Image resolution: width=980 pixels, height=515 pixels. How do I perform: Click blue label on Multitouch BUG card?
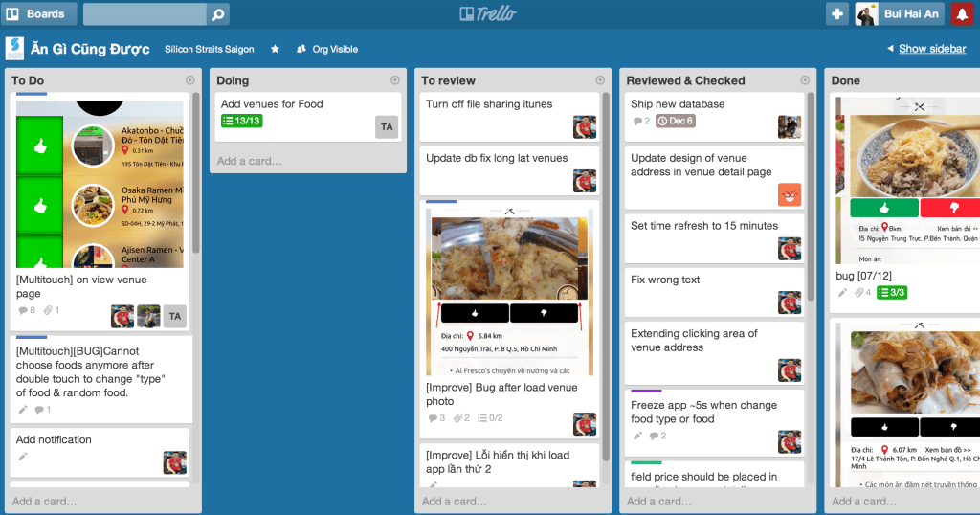tap(32, 337)
